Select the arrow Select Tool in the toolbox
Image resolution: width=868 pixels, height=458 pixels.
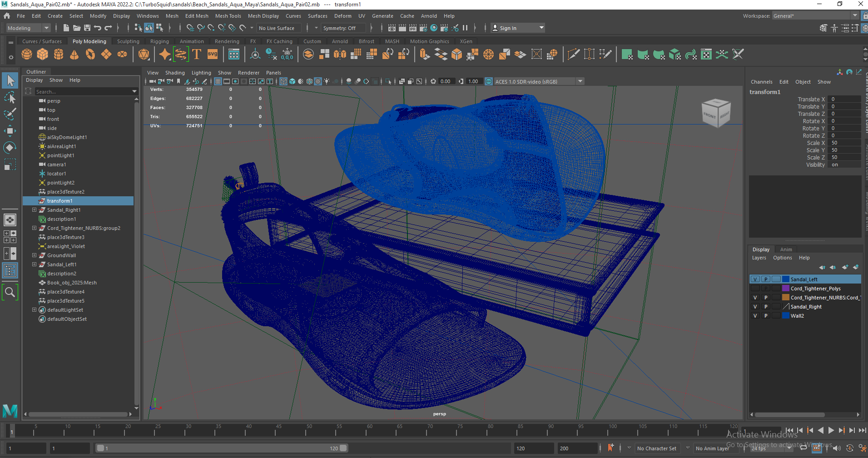click(10, 80)
